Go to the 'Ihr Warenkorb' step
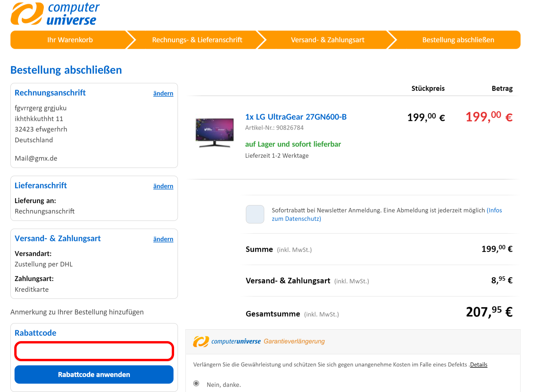This screenshot has height=392, width=538. [x=70, y=40]
